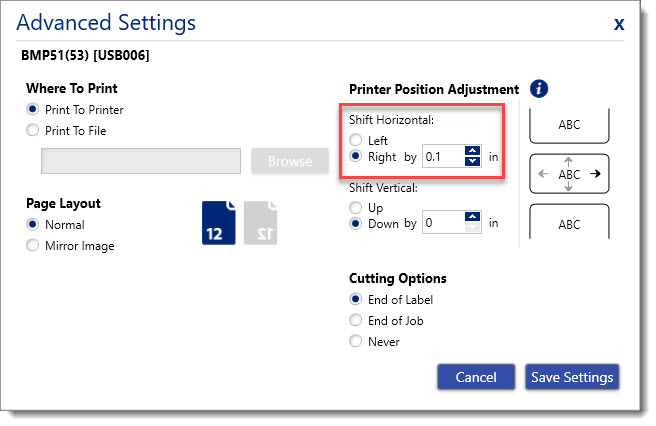The width and height of the screenshot is (656, 426).
Task: Click the bottom ABC label preview
Action: (568, 224)
